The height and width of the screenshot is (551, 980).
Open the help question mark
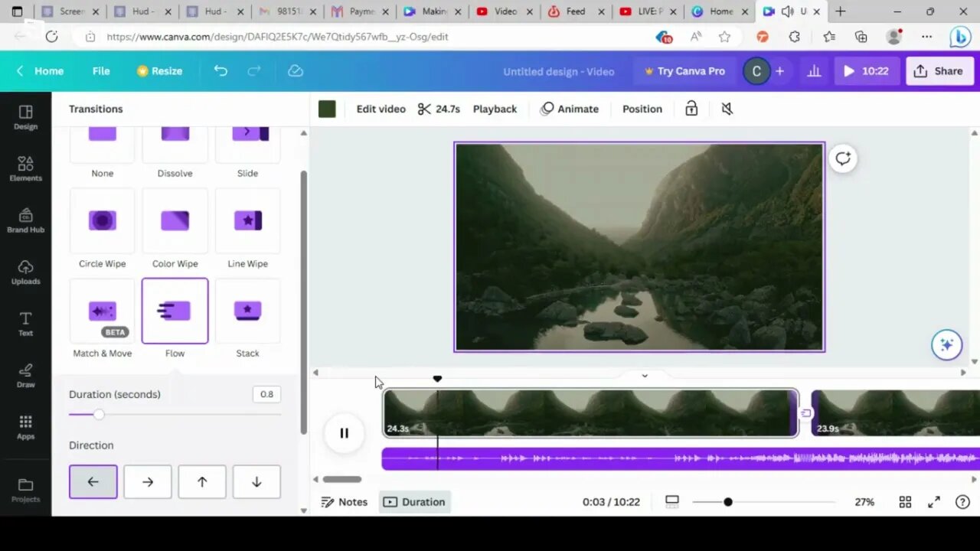click(x=962, y=502)
